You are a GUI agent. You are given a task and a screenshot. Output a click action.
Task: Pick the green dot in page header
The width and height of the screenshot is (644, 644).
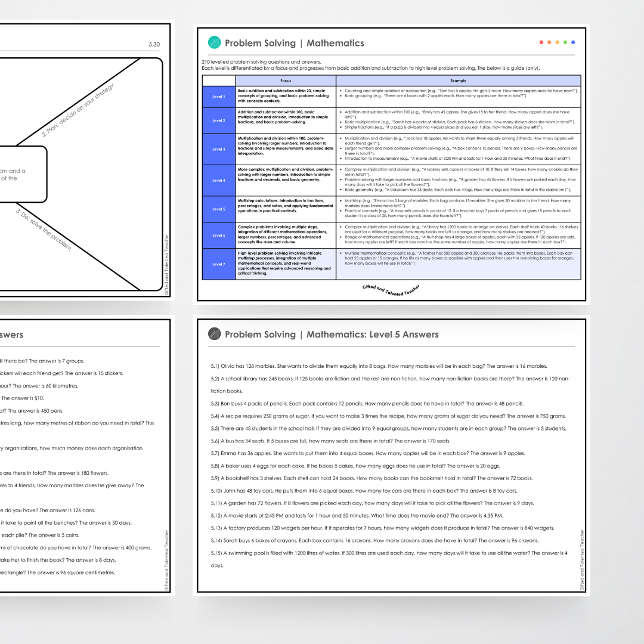click(x=565, y=42)
